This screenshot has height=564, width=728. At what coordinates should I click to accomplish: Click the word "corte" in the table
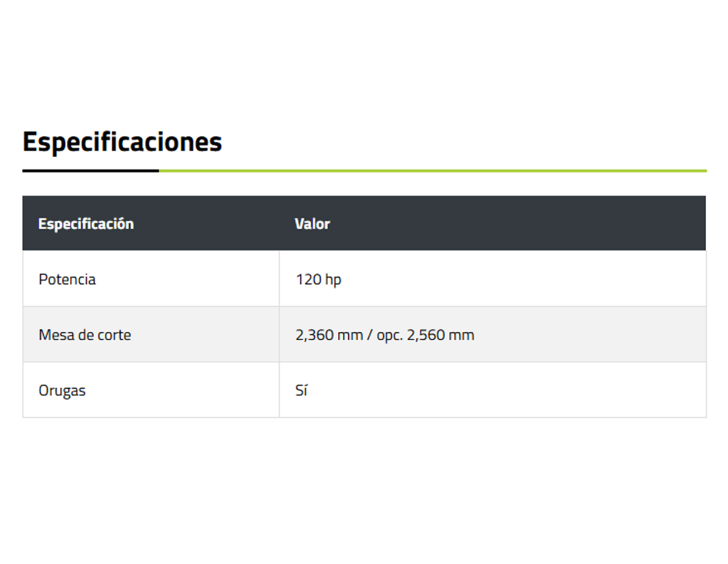[114, 335]
